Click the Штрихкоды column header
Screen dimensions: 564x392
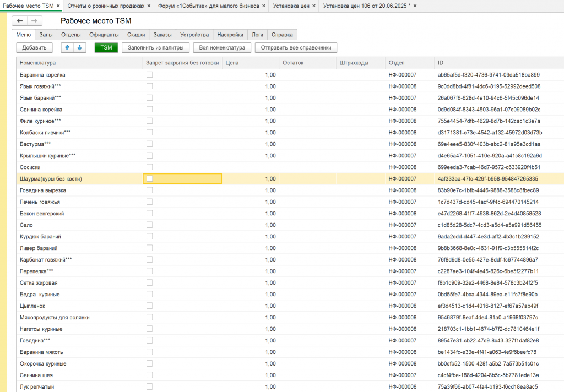pyautogui.click(x=361, y=63)
